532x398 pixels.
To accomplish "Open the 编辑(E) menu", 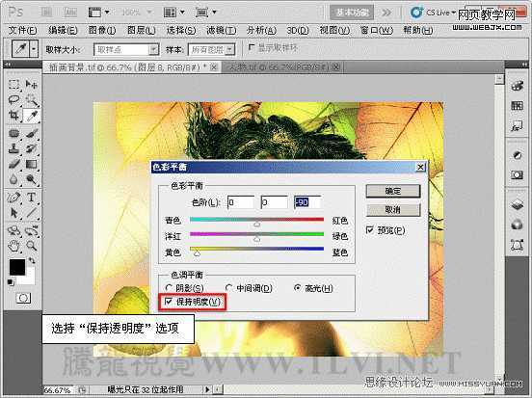I will (x=63, y=30).
